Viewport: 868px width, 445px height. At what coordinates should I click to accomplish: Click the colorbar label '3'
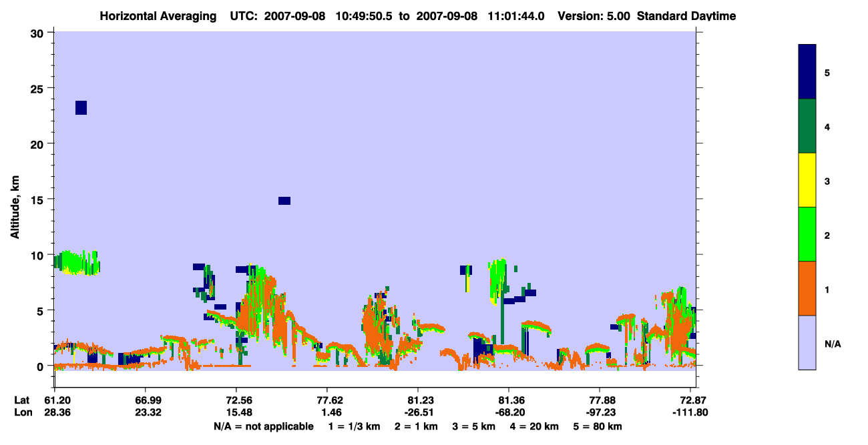click(827, 180)
